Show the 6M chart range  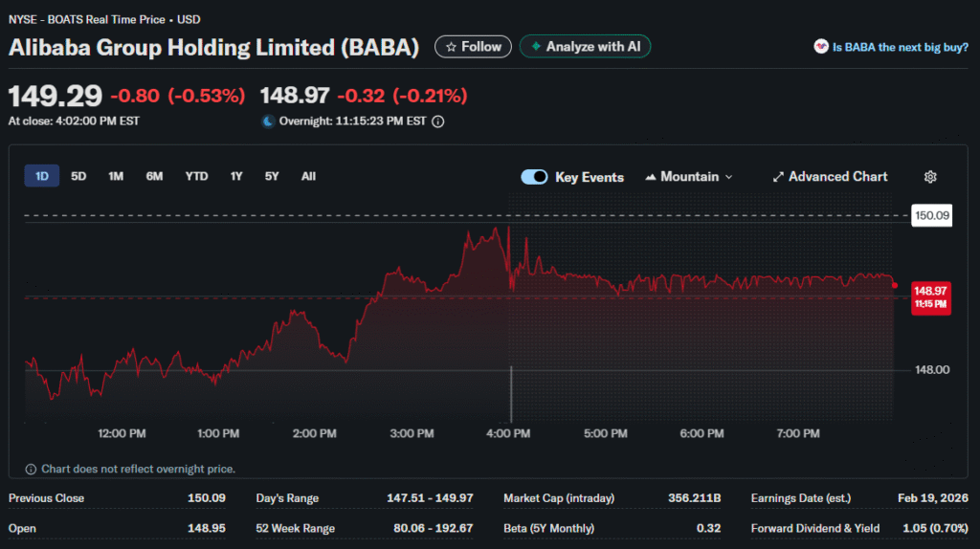click(154, 176)
